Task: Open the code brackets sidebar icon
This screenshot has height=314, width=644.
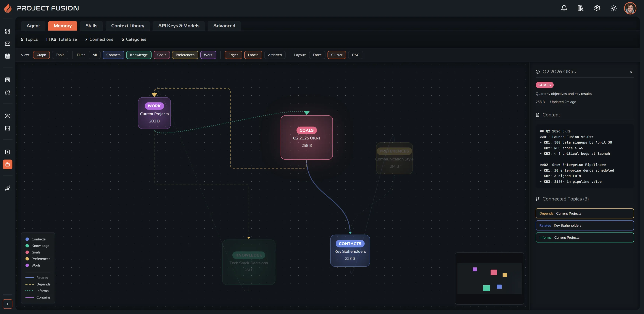Action: [8, 128]
